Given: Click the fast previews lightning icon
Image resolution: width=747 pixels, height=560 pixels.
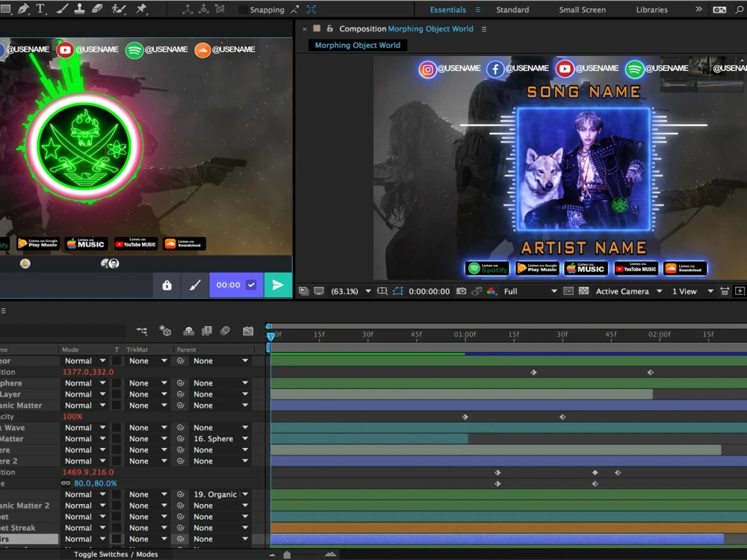Looking at the screenshot, I should 740,291.
